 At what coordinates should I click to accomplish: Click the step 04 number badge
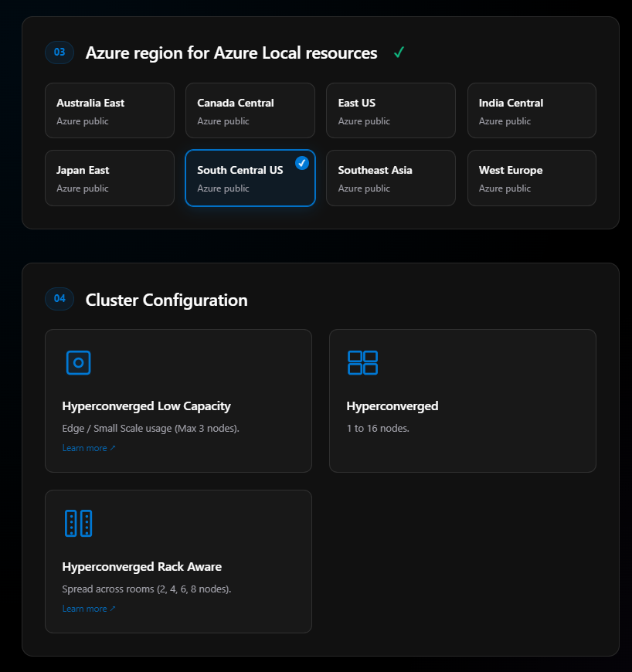[59, 299]
